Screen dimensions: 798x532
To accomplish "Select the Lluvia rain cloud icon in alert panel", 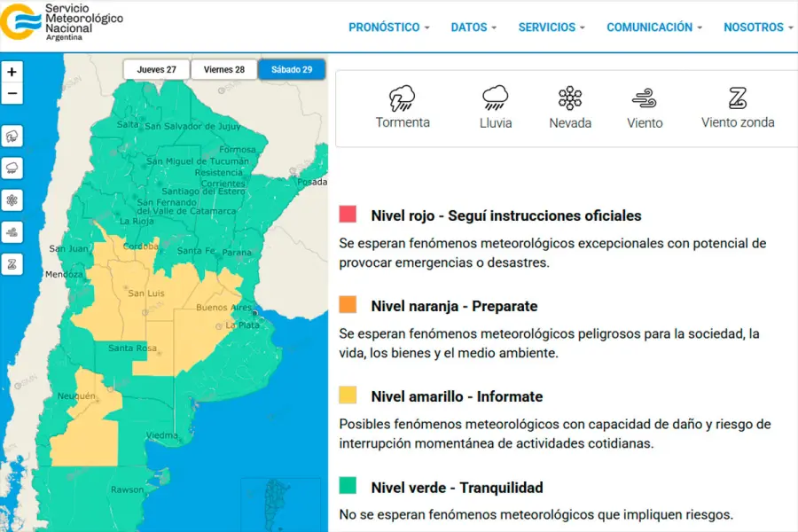I will tap(495, 98).
